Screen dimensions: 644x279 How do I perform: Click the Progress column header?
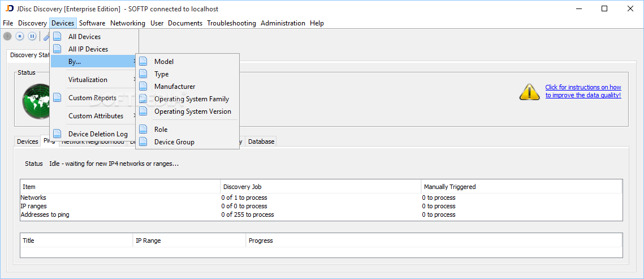point(434,241)
